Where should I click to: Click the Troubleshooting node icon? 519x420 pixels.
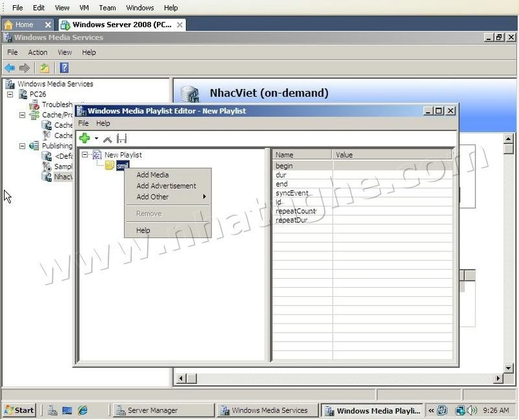tap(34, 105)
